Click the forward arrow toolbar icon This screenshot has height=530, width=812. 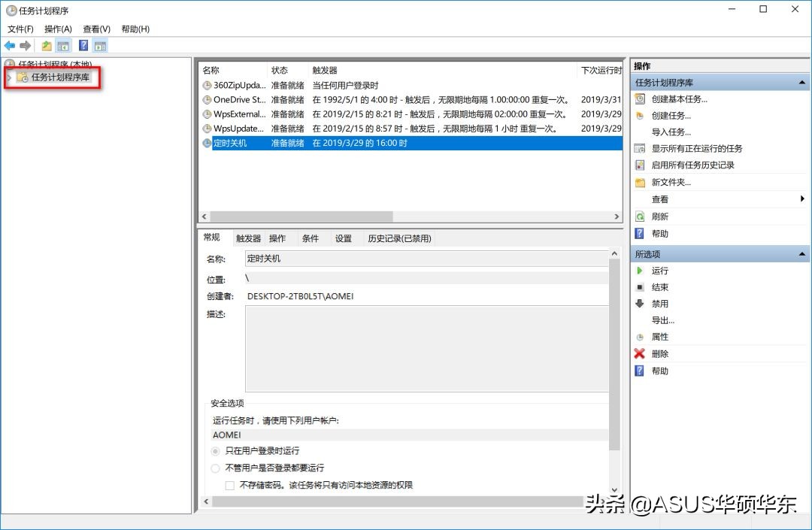[25, 46]
